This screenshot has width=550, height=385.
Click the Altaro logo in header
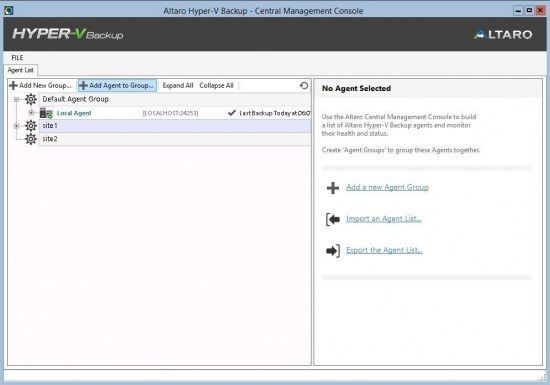coord(503,34)
